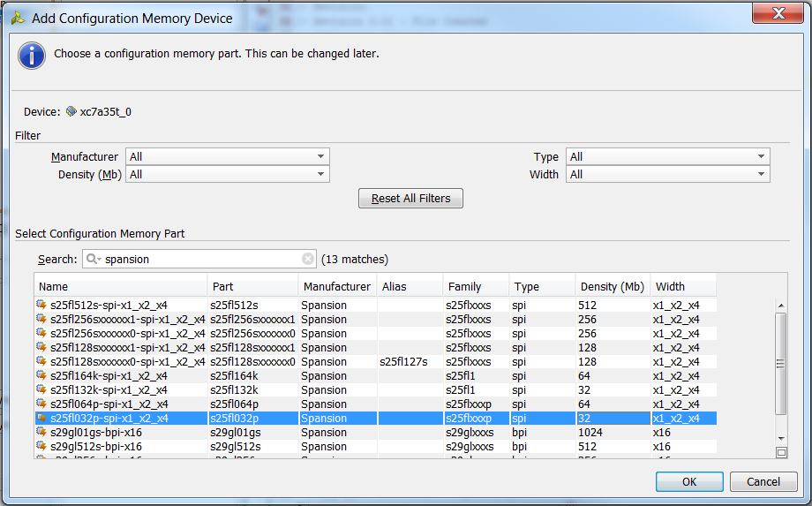The width and height of the screenshot is (812, 506).
Task: Sort by the Width column header
Action: click(x=683, y=286)
